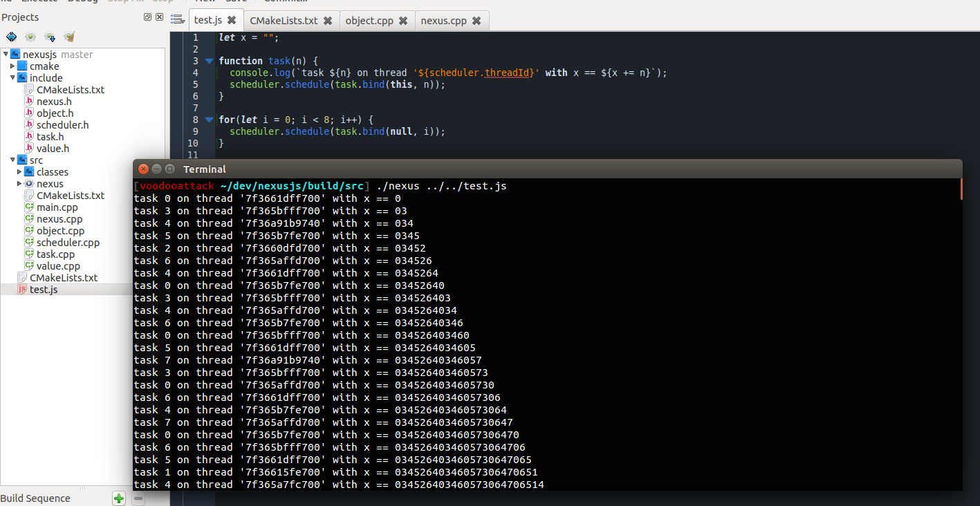Click the minus button in Build Sequence
The width and height of the screenshot is (980, 506).
pyautogui.click(x=138, y=498)
